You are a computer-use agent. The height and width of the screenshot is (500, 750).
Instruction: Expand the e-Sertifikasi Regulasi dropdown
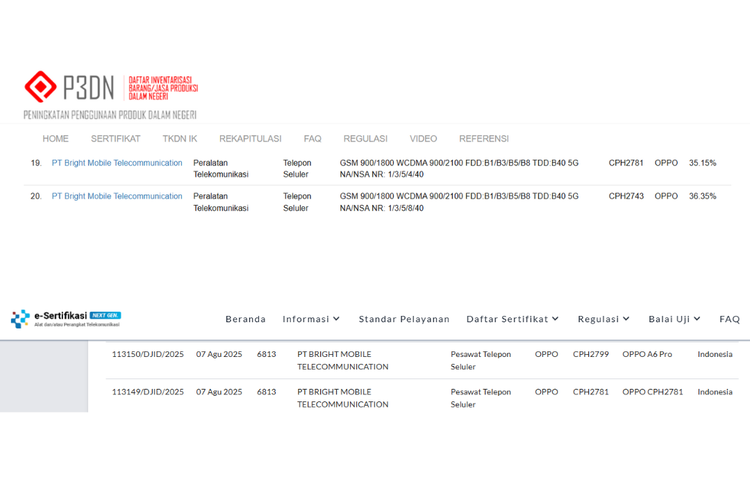tap(604, 319)
